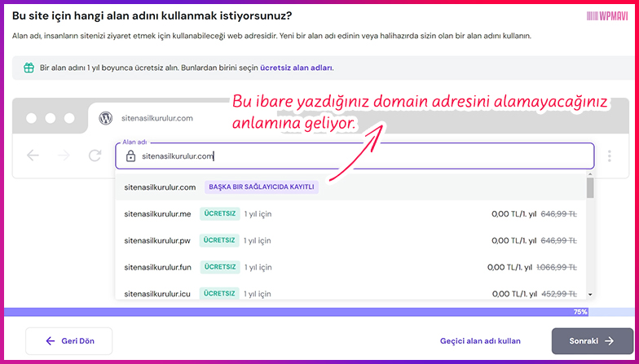
Task: Click the gift icon in the info banner
Action: (x=29, y=68)
